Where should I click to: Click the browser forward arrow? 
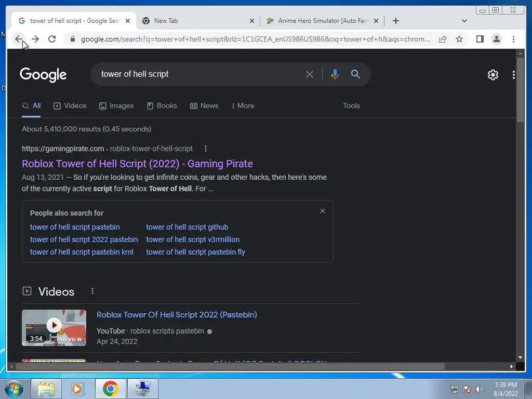[x=35, y=39]
